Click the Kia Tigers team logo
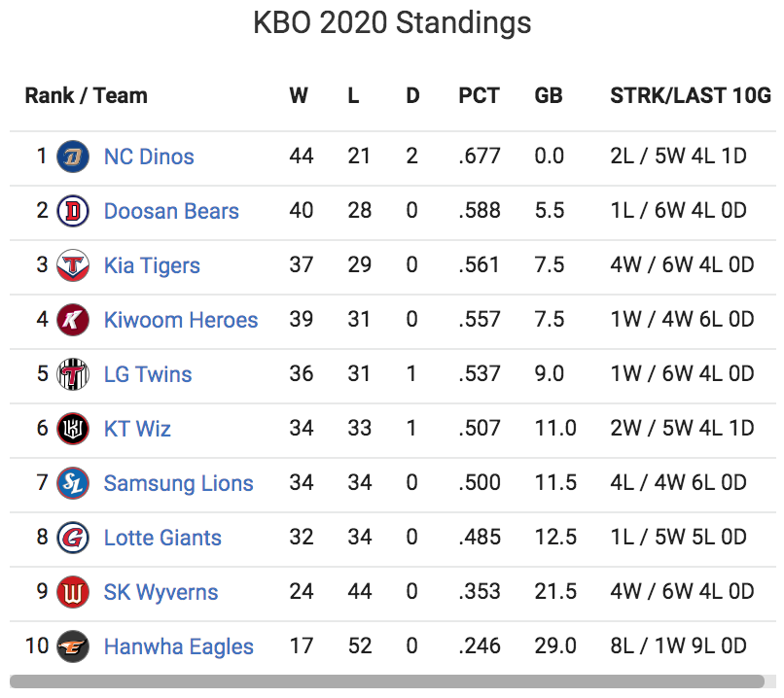The image size is (784, 698). 73,265
